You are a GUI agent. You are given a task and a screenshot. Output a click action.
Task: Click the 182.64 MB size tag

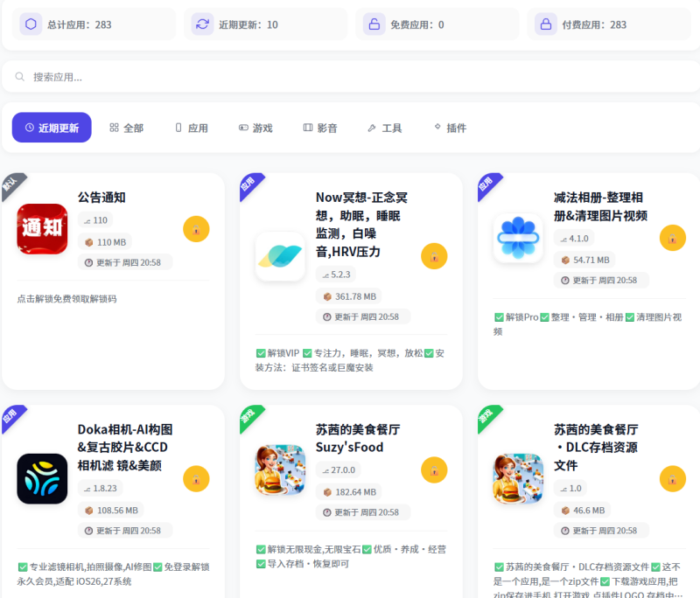point(350,492)
